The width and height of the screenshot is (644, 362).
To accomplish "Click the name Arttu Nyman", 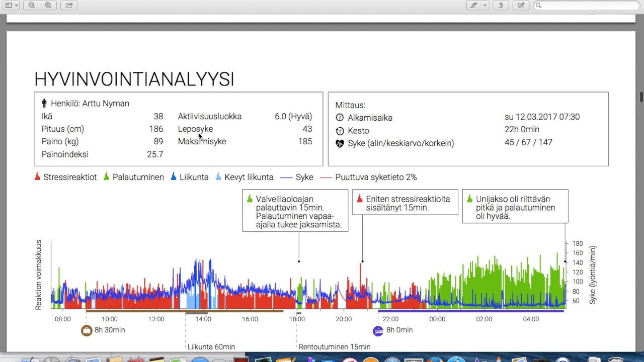I will point(106,104).
